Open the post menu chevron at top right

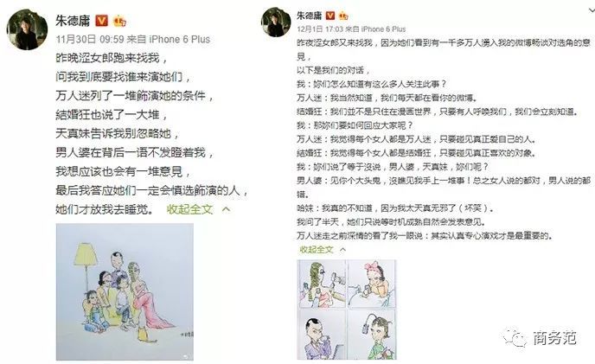coord(592,10)
